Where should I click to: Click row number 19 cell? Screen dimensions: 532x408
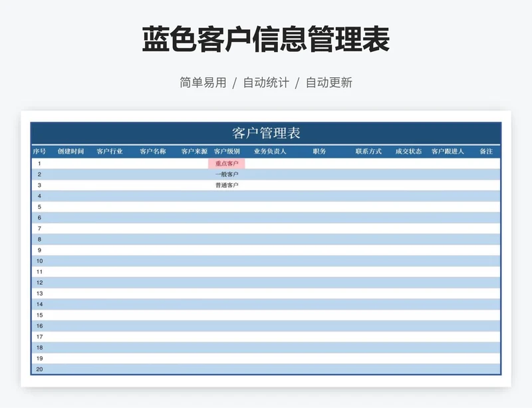[x=39, y=358]
